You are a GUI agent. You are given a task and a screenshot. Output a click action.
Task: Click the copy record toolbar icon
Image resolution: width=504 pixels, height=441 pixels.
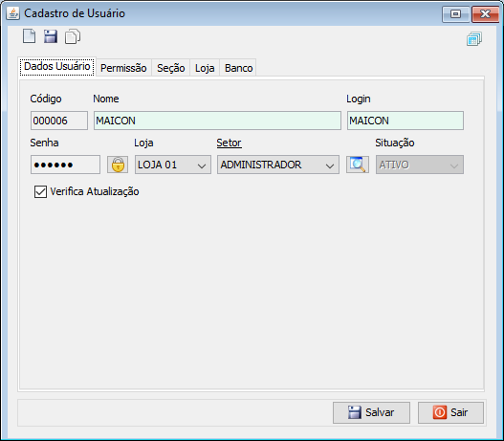(x=73, y=36)
